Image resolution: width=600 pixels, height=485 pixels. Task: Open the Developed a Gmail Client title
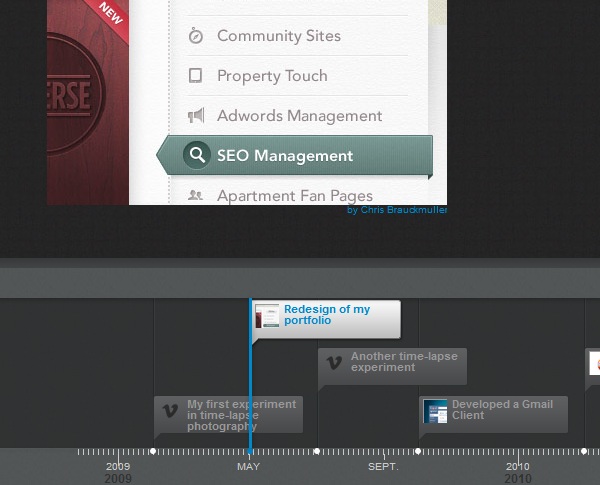coord(495,410)
